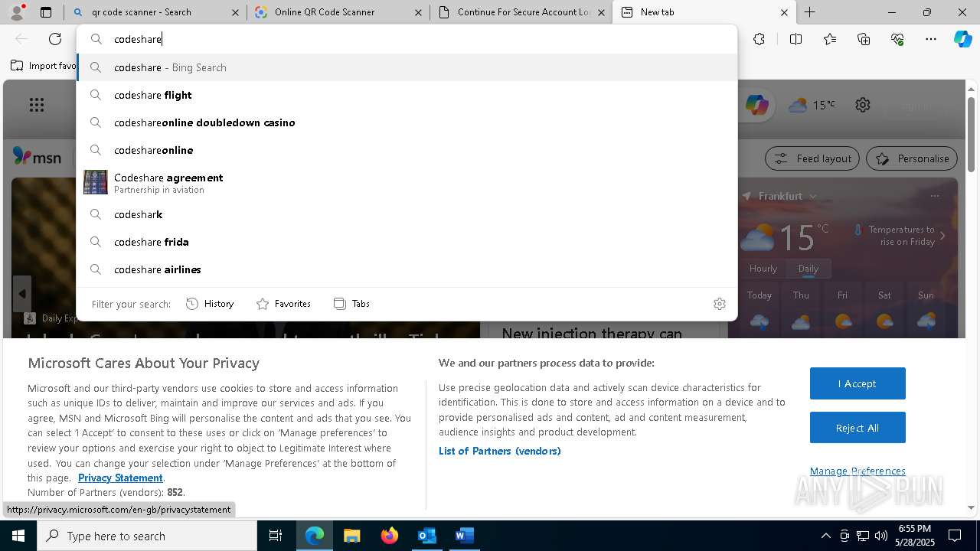Click previous slide arrow on news carousel
Screen dimensions: 980x551
pos(21,294)
